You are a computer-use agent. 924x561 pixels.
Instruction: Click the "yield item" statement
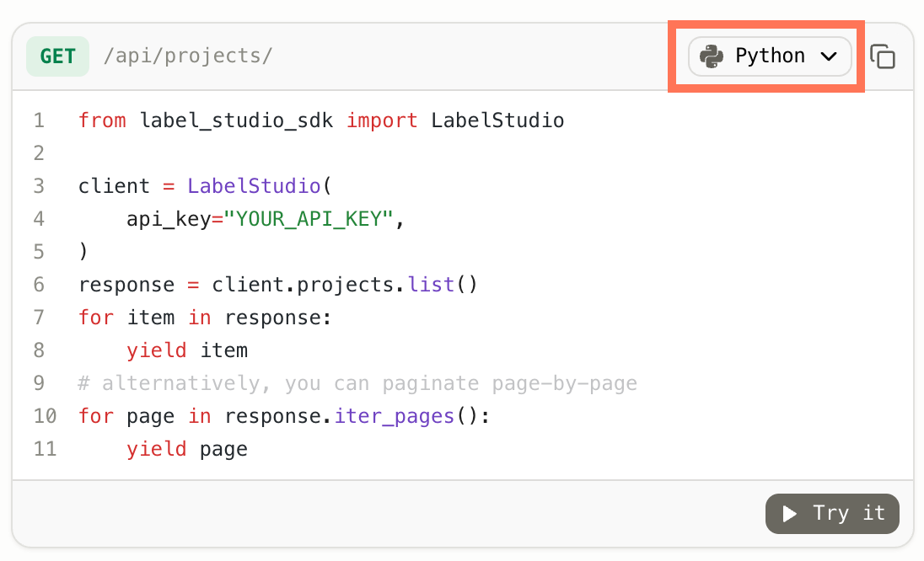pos(187,350)
